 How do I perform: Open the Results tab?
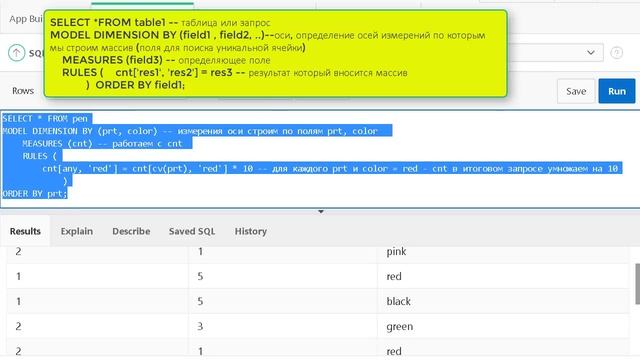coord(25,231)
